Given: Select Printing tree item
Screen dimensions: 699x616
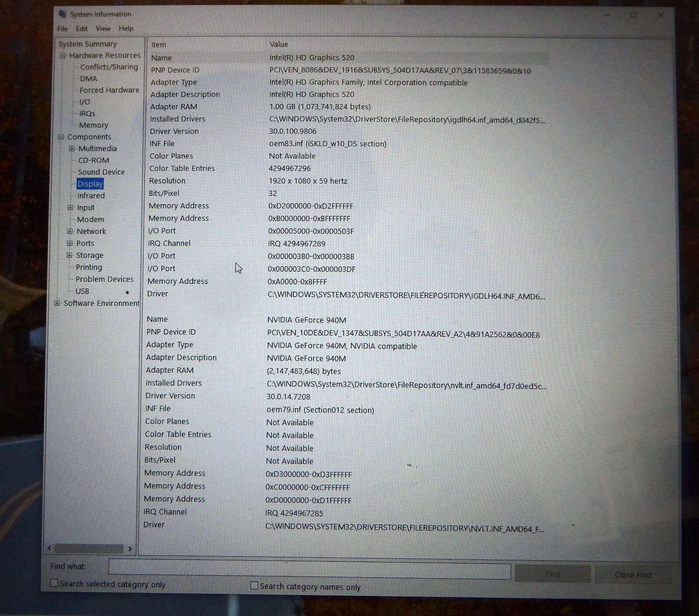Looking at the screenshot, I should 89,267.
